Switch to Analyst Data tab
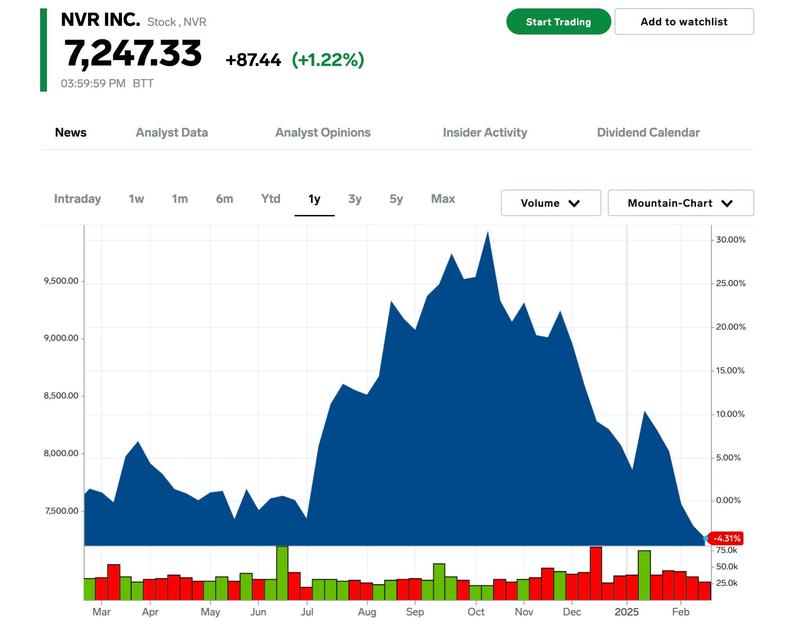This screenshot has width=800, height=634. tap(171, 132)
